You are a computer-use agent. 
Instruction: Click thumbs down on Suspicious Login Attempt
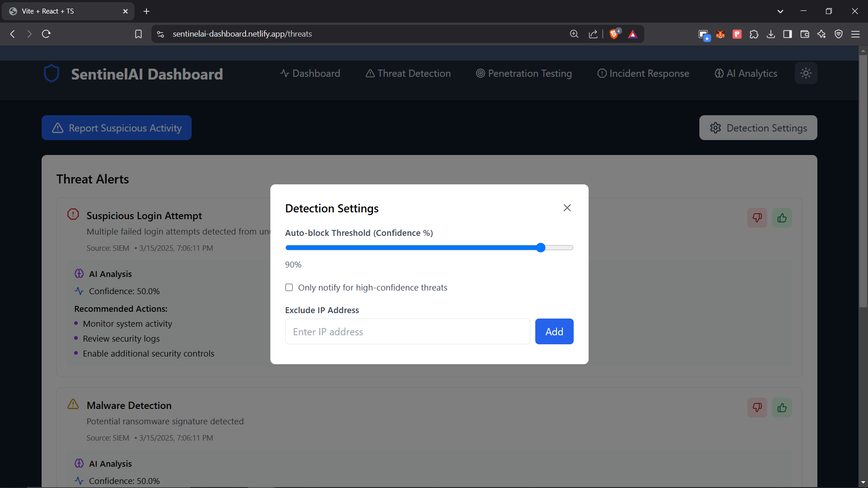click(x=757, y=218)
